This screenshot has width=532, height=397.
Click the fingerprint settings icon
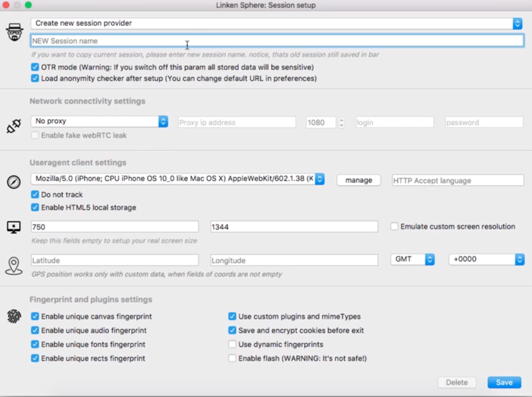[13, 317]
